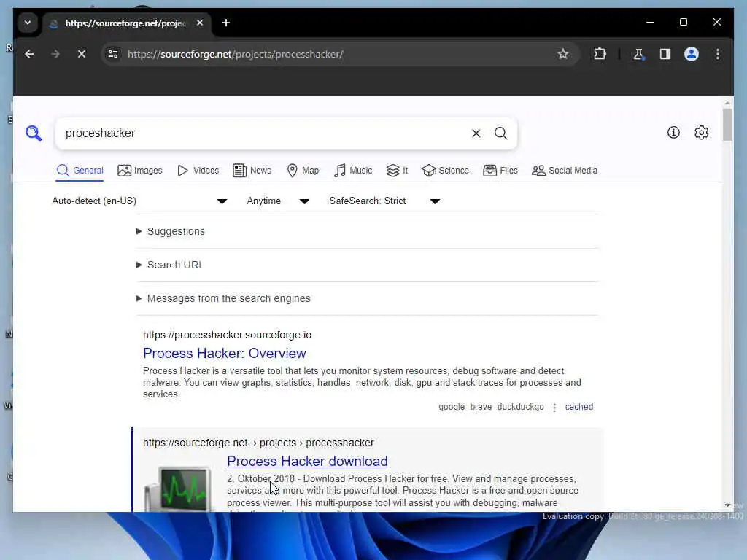Image resolution: width=747 pixels, height=560 pixels.
Task: Open Chrome Labs flask icon
Action: pos(638,54)
